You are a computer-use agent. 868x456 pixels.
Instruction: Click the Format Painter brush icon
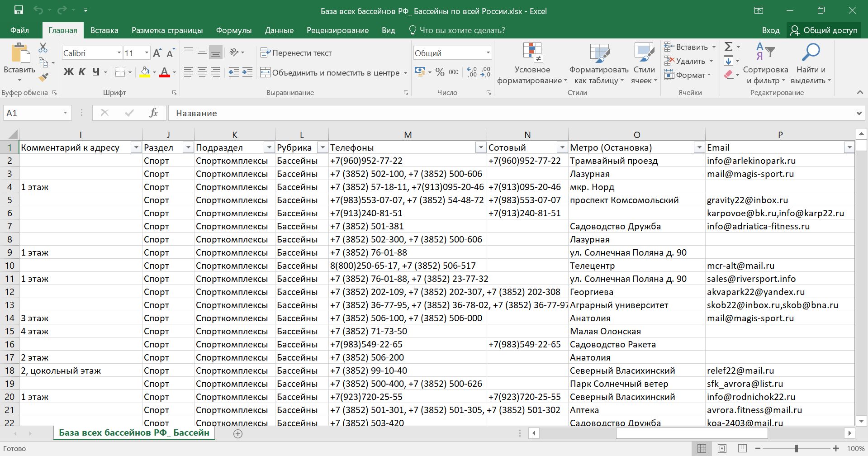[43, 78]
